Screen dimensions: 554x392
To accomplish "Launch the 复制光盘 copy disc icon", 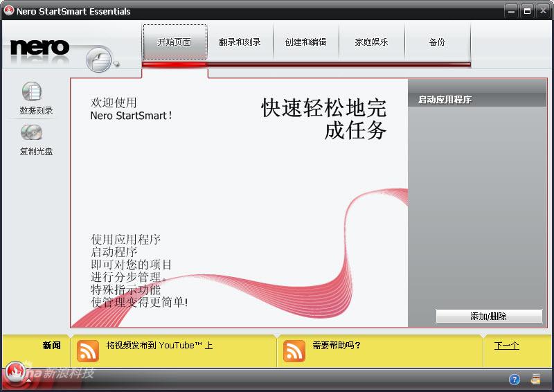I will 31,132.
